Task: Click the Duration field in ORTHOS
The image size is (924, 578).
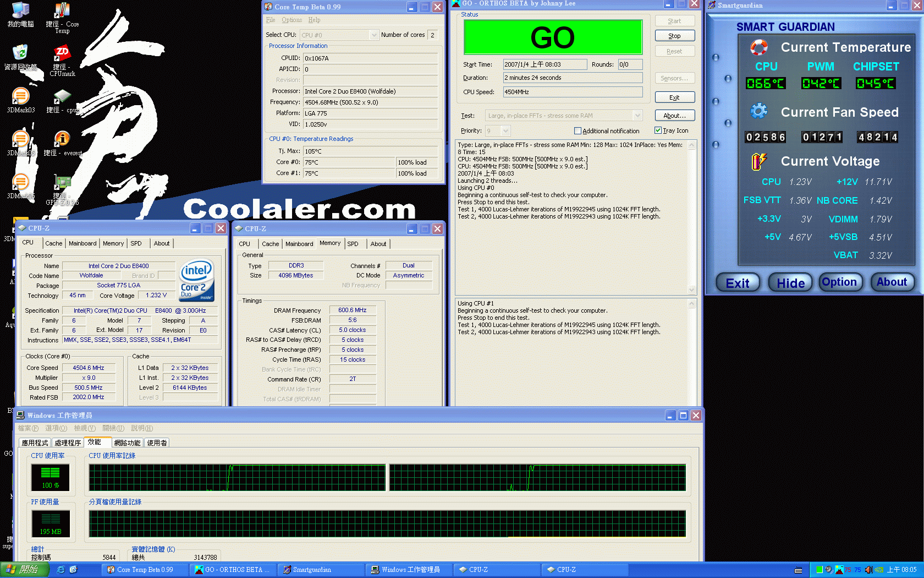Action: point(573,78)
